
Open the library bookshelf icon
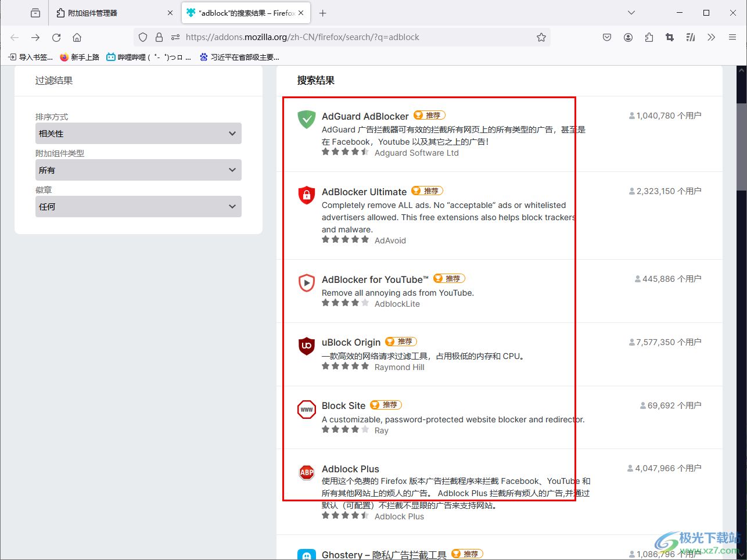tap(691, 37)
